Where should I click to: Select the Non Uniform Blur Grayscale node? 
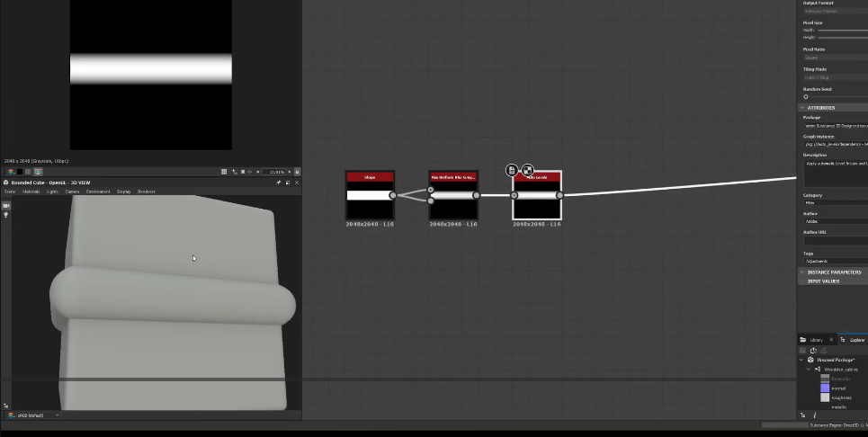pos(452,195)
